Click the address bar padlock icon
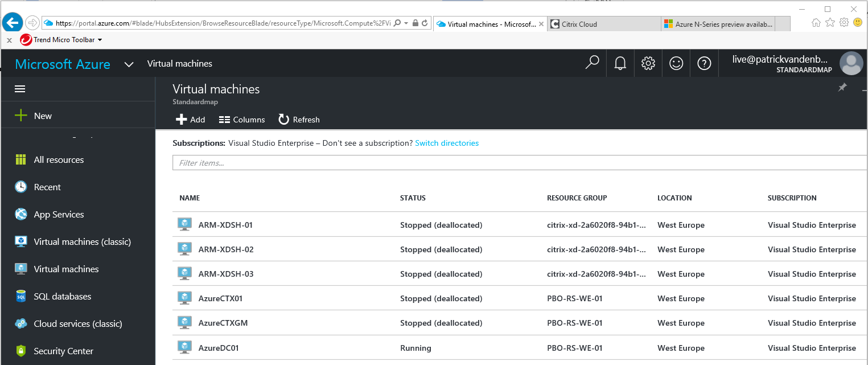The image size is (868, 365). click(x=415, y=23)
